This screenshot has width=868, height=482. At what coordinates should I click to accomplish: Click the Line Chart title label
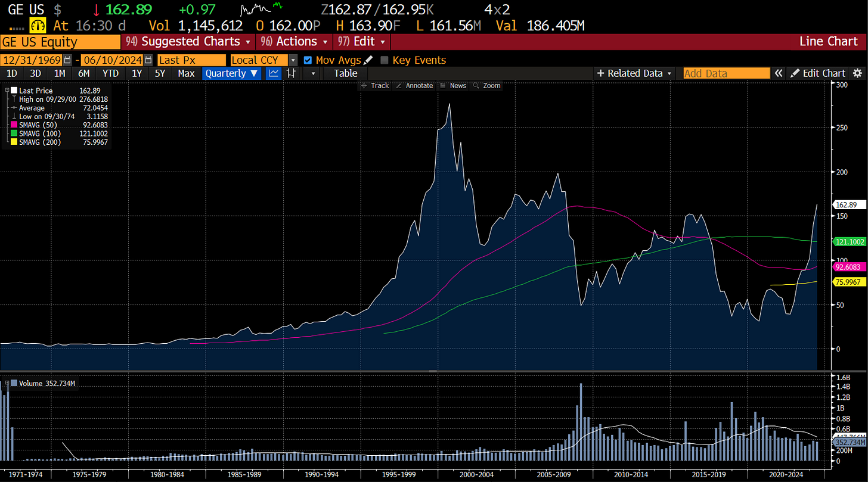(x=828, y=42)
